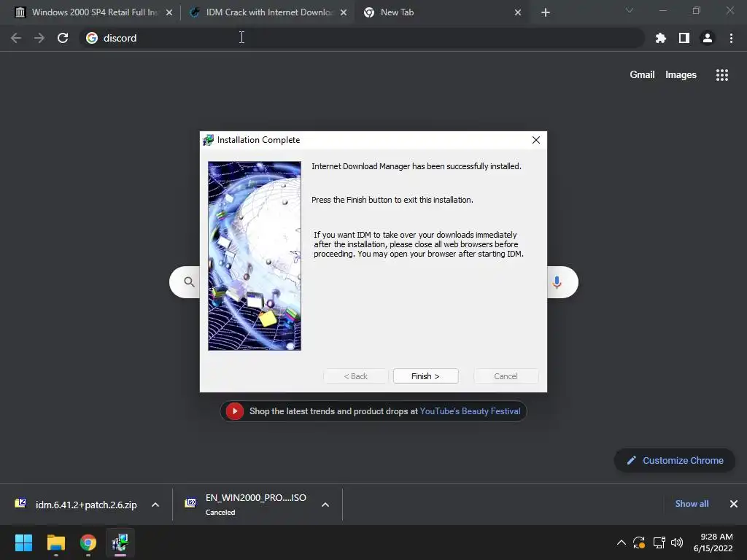
Task: Expand options for EN_WIN2000_PRO ISO download
Action: coord(325,505)
